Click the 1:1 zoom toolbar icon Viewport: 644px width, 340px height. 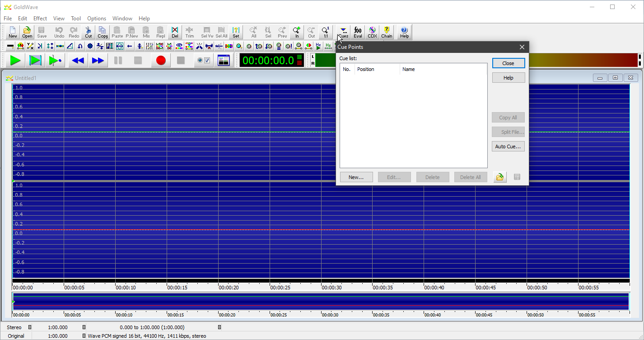coord(326,32)
